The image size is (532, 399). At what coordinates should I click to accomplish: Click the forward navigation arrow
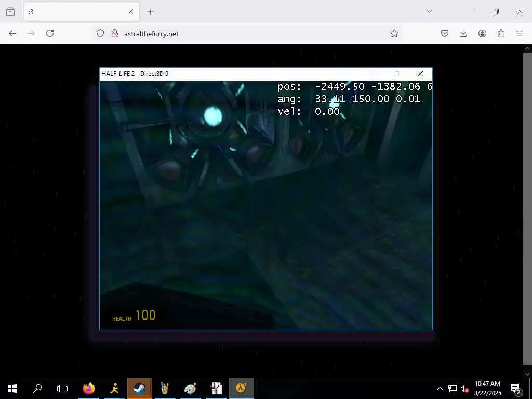pos(31,33)
